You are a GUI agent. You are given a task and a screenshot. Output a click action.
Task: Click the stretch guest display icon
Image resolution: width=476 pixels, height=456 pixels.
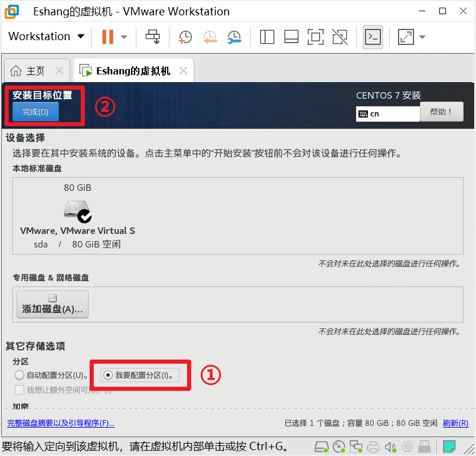406,37
